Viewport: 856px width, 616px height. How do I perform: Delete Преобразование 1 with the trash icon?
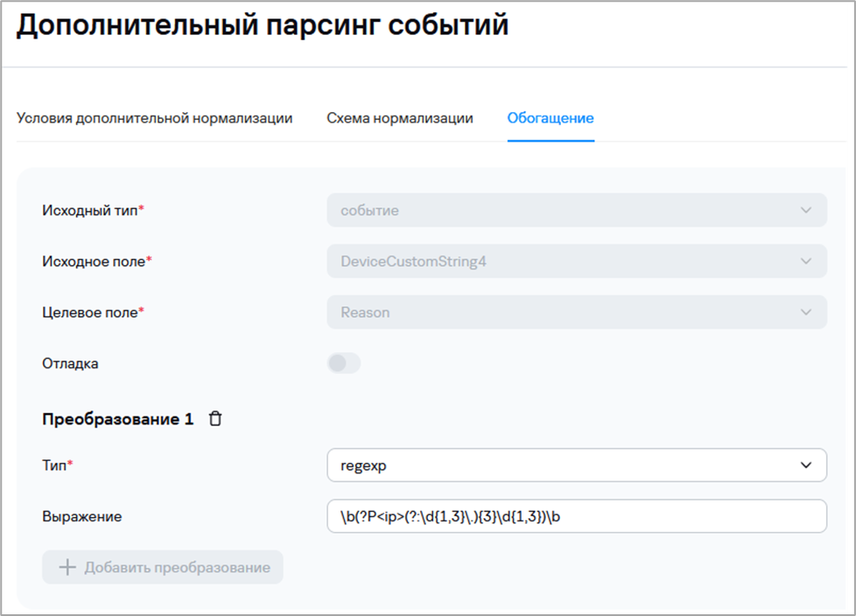coord(215,419)
